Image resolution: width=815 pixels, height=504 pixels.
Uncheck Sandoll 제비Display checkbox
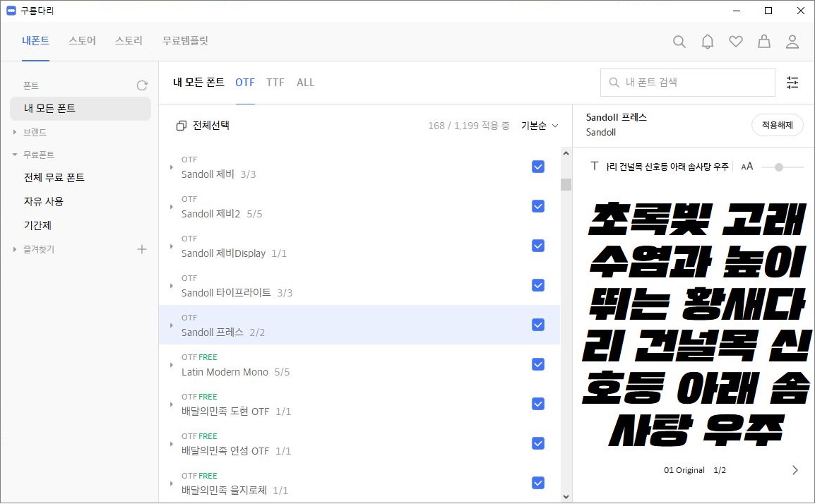538,246
